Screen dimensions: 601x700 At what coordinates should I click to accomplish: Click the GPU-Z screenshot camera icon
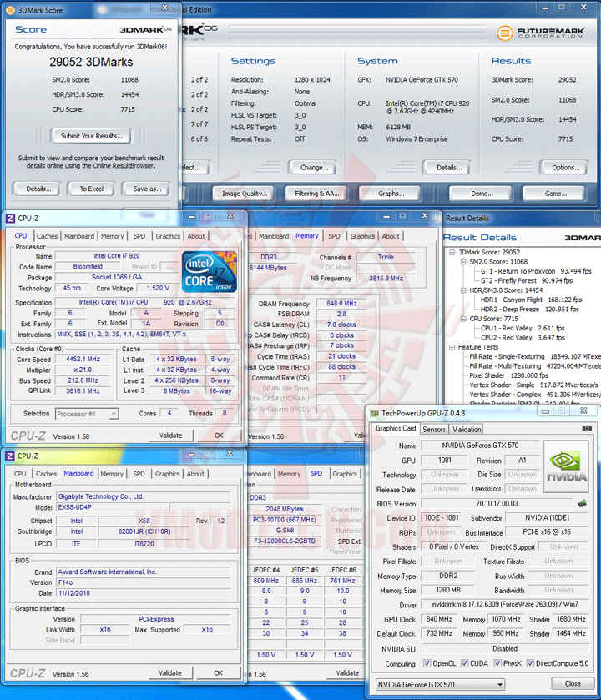(587, 428)
